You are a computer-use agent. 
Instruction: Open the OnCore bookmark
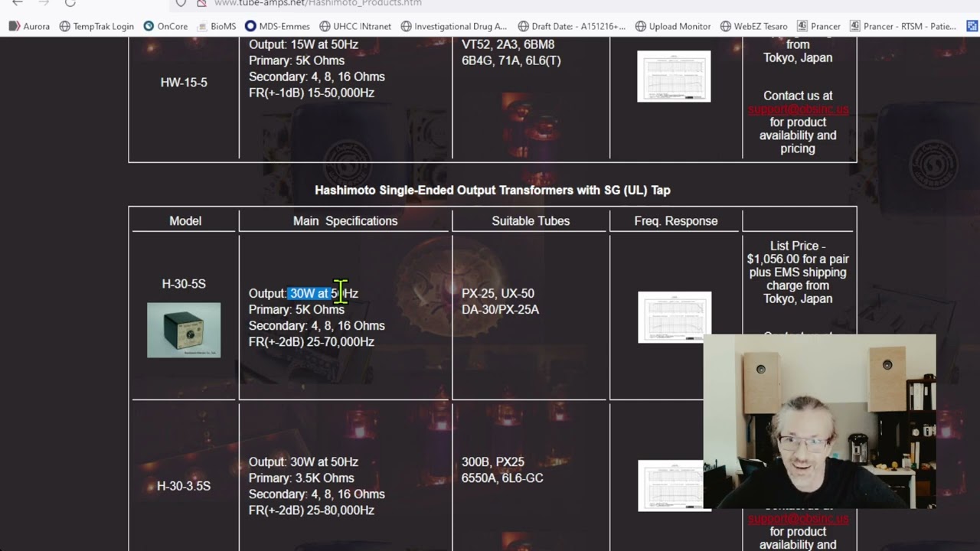165,26
